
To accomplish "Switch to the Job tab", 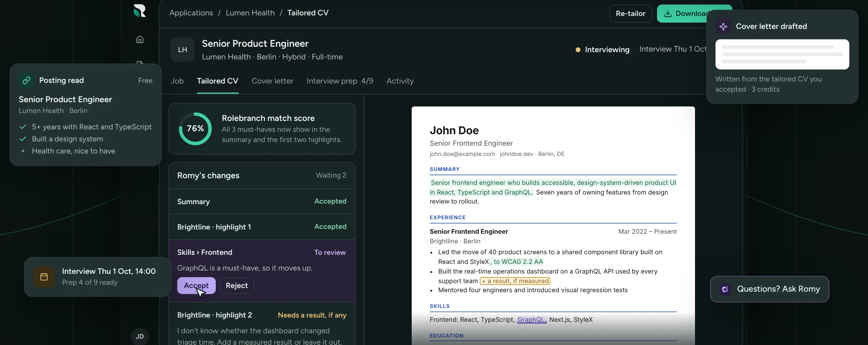I will click(177, 81).
